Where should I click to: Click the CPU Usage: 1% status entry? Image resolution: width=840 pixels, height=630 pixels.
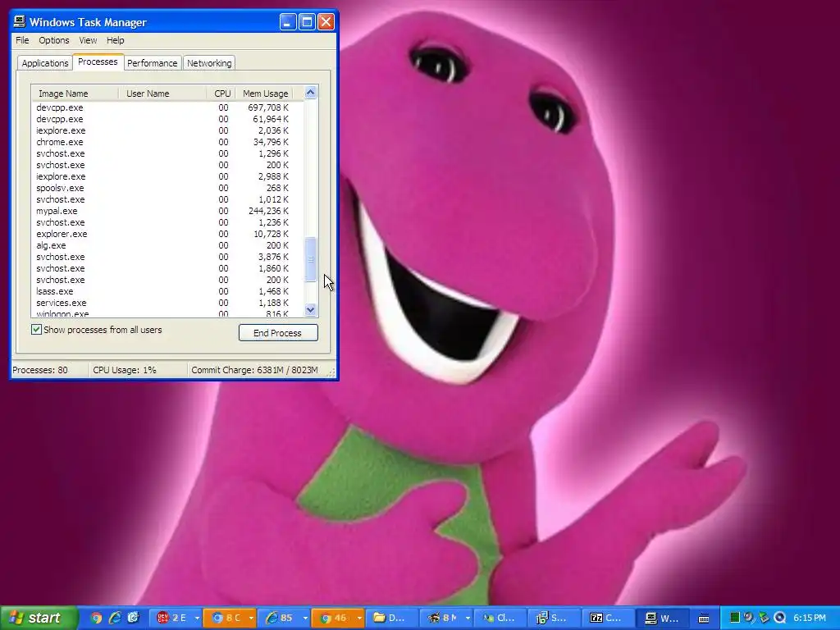pyautogui.click(x=138, y=370)
